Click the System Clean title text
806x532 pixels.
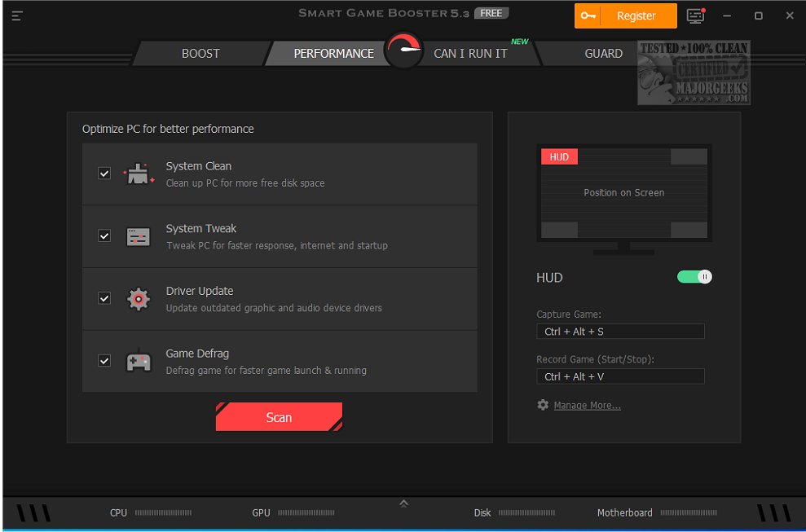pyautogui.click(x=198, y=166)
